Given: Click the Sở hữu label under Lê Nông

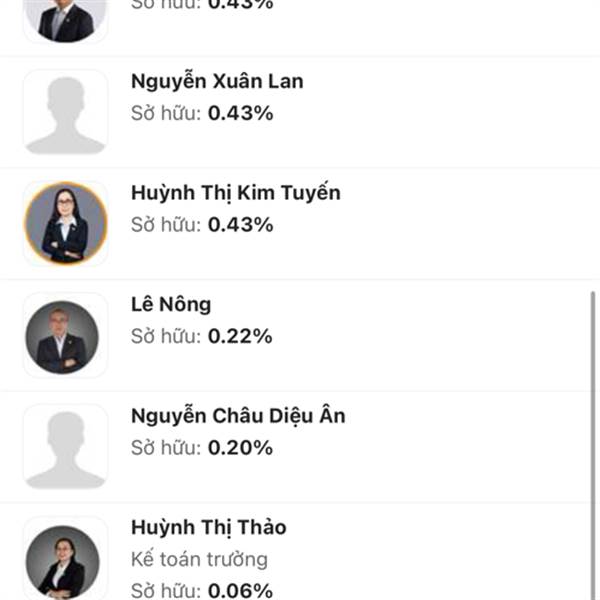Looking at the screenshot, I should tap(166, 336).
